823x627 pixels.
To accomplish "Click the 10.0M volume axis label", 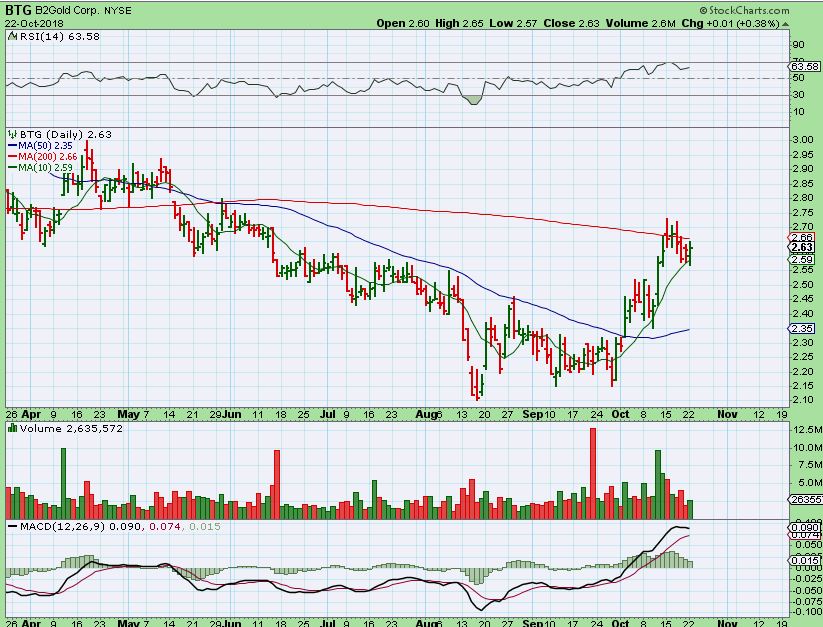I will point(807,448).
